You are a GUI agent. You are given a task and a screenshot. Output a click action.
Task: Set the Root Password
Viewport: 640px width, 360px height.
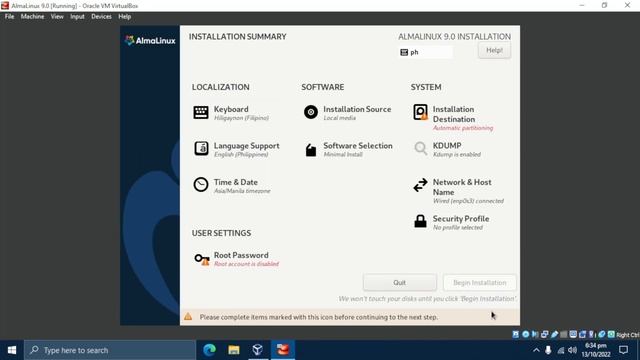(x=236, y=259)
